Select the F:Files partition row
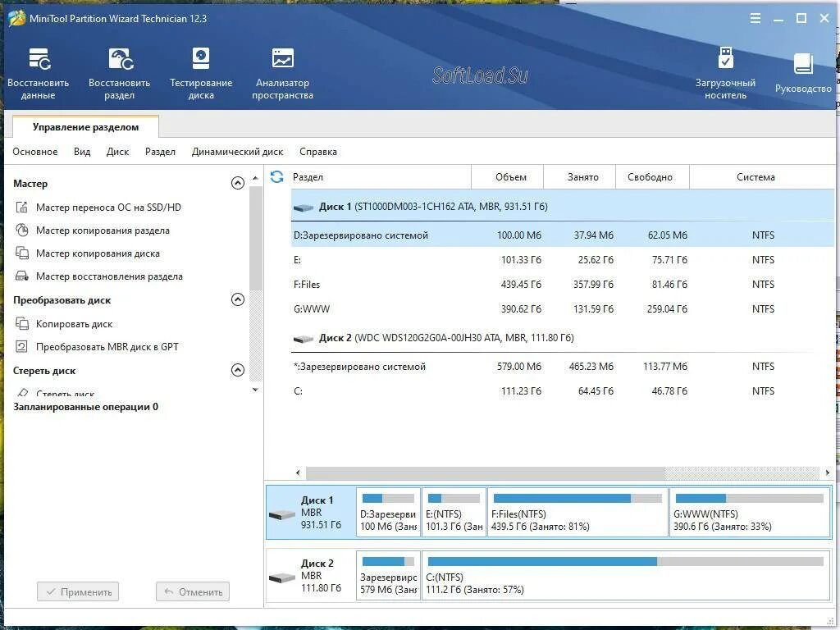The width and height of the screenshot is (840, 630). (x=563, y=285)
